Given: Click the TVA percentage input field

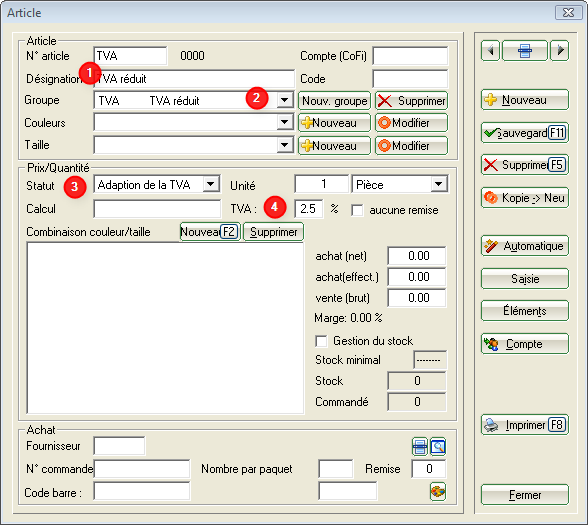Looking at the screenshot, I should coord(308,208).
